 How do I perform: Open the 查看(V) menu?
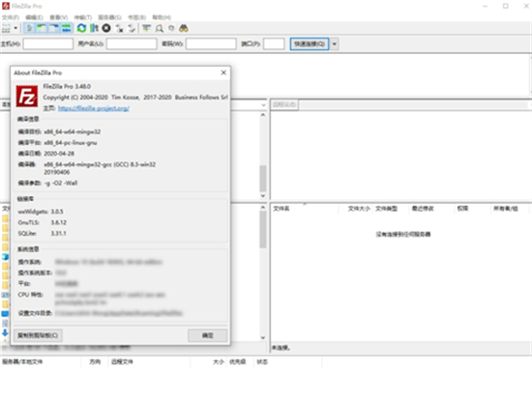59,17
